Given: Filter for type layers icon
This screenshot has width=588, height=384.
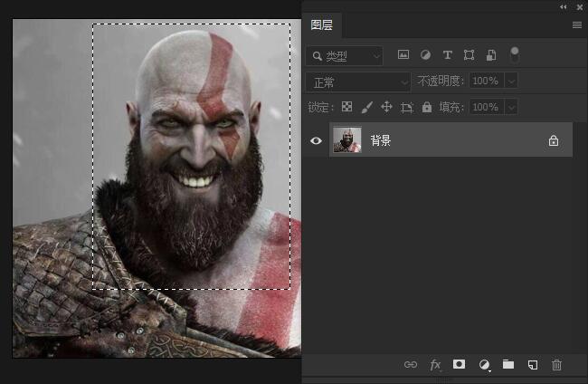Looking at the screenshot, I should click(447, 55).
